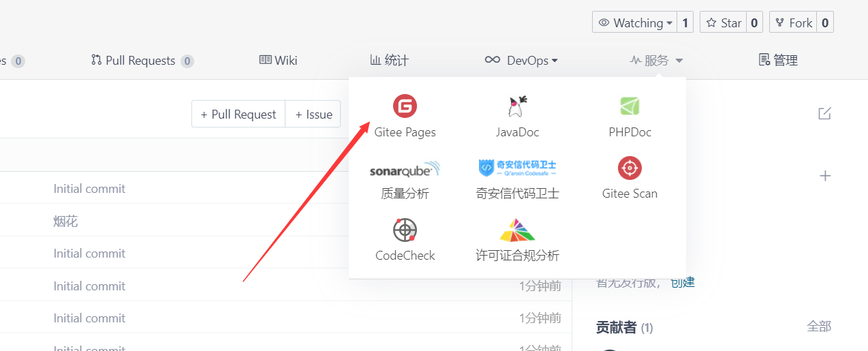The image size is (868, 351).
Task: Open the 管理 management tab
Action: (778, 60)
